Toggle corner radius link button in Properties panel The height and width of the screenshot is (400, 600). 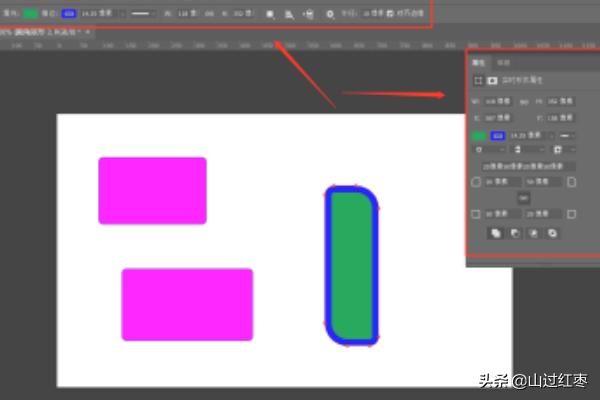pos(523,198)
